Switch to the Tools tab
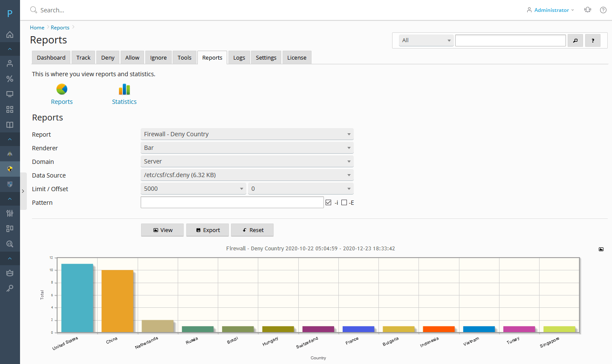This screenshot has height=364, width=612. coord(185,57)
